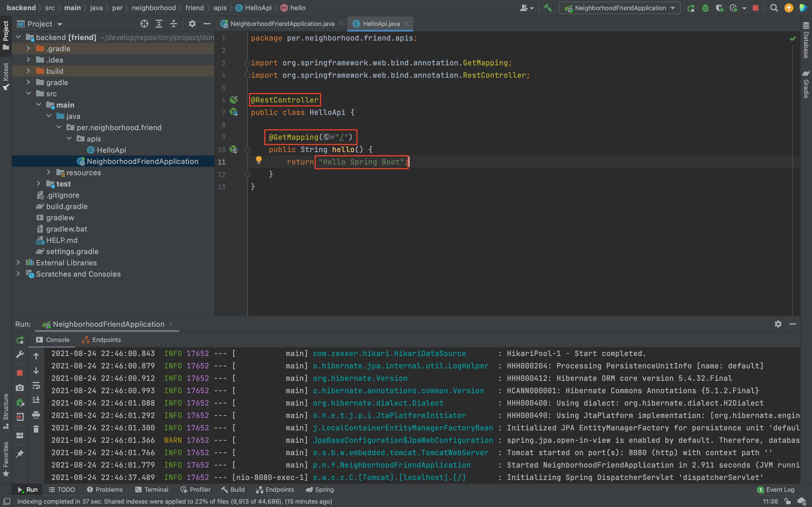Screen dimensions: 812x507
Task: Toggle scroll to end of console
Action: pyautogui.click(x=36, y=400)
